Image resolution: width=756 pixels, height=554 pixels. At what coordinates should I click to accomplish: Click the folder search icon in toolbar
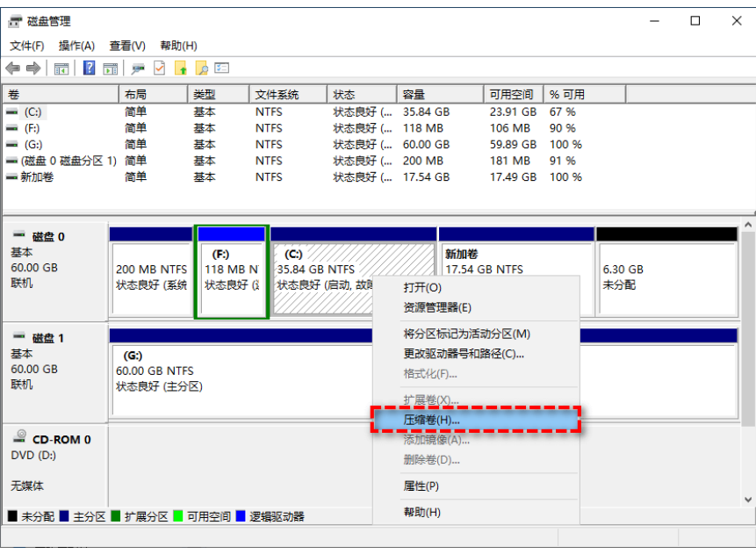(202, 68)
